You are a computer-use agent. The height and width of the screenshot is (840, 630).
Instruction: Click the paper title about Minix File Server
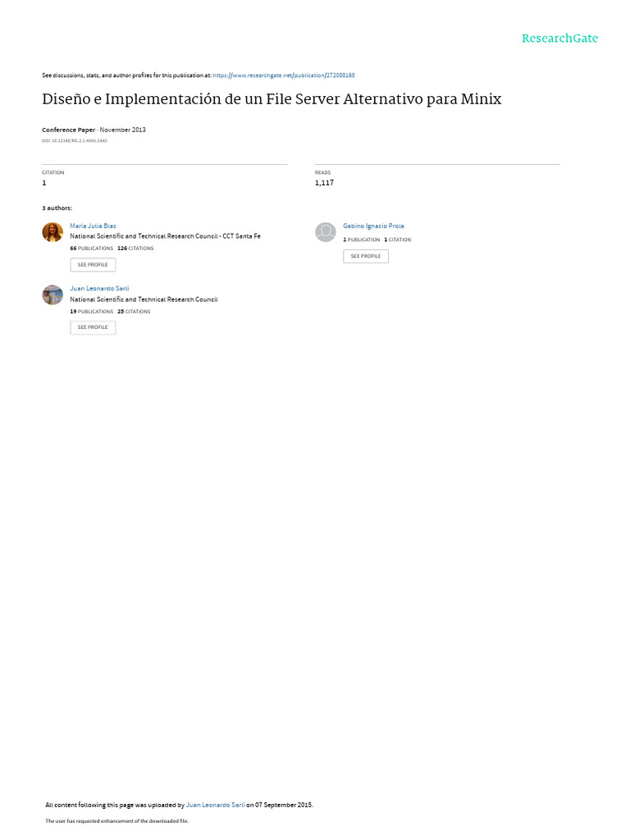(272, 99)
